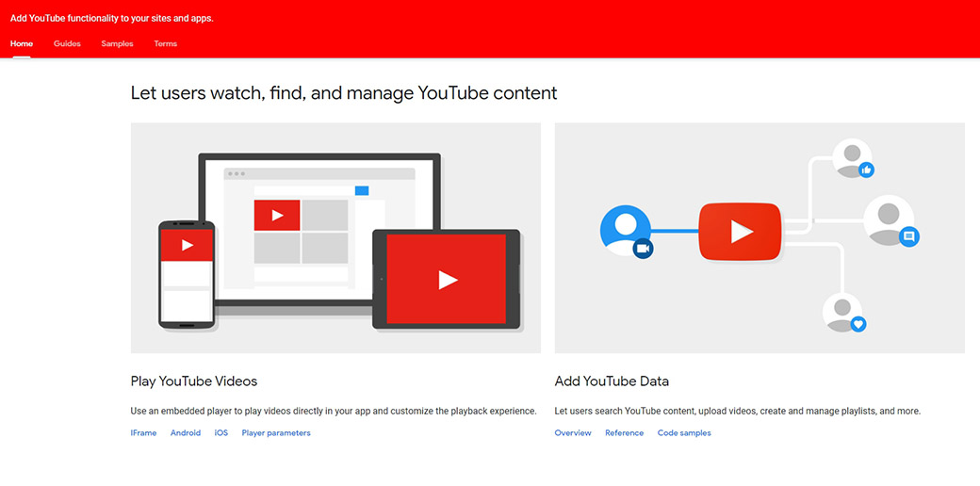Open the YouTube Data Overview link
The image size is (980, 486).
click(x=573, y=433)
